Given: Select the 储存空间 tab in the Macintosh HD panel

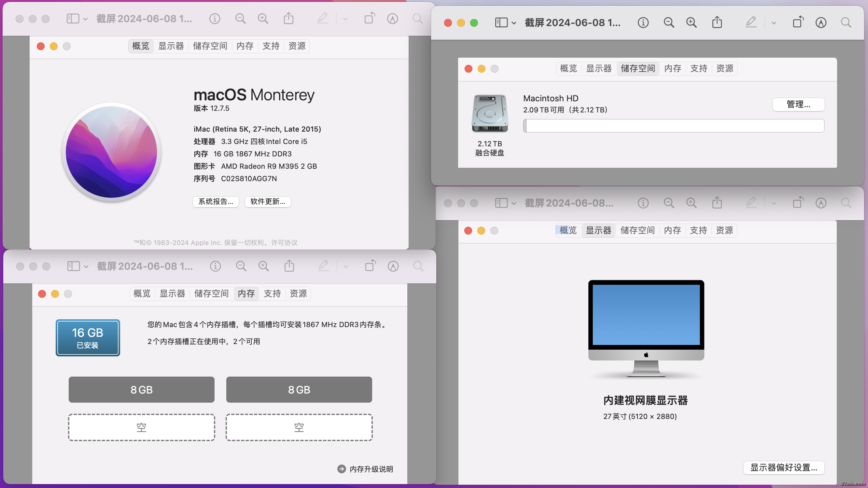Looking at the screenshot, I should [x=637, y=68].
